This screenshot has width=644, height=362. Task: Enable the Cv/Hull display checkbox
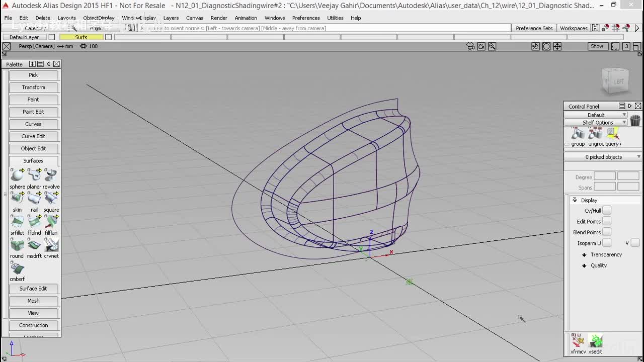607,211
